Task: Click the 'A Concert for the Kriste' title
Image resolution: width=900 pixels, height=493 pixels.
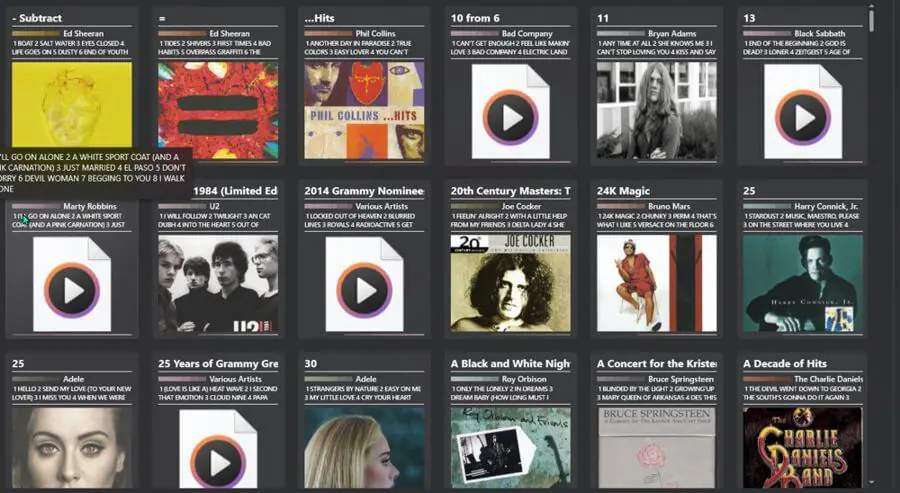Action: (x=657, y=363)
